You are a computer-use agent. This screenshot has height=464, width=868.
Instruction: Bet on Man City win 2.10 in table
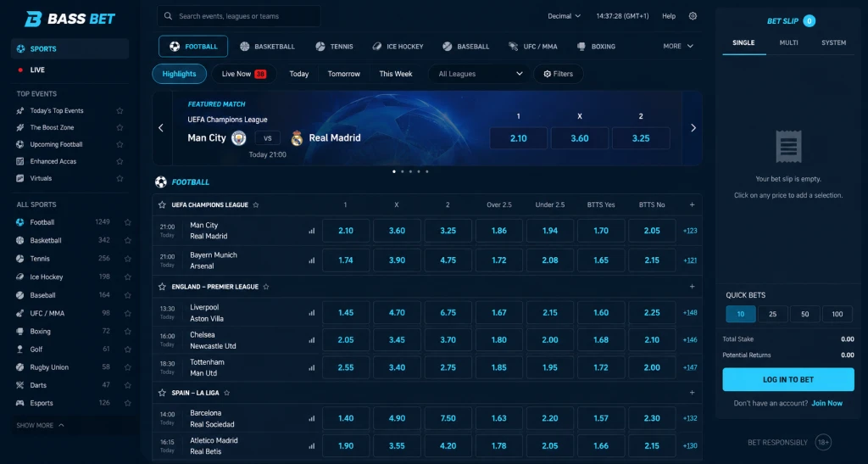tap(346, 231)
